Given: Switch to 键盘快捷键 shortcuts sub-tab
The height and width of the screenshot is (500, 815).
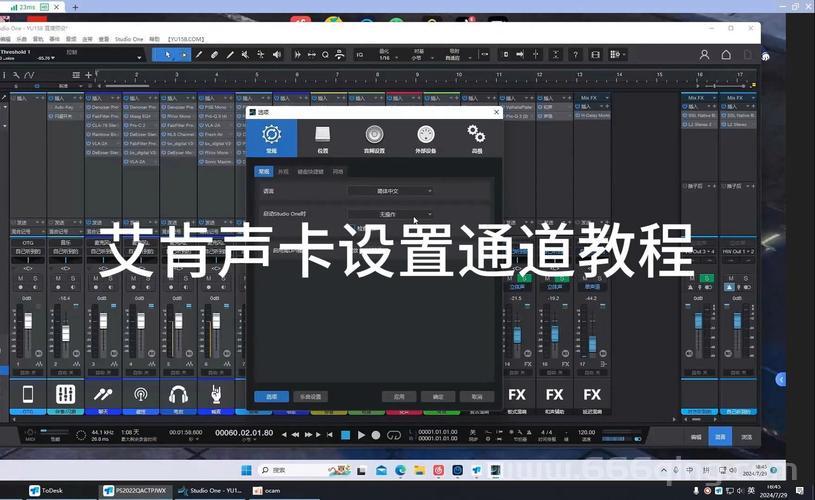Looking at the screenshot, I should [x=310, y=172].
